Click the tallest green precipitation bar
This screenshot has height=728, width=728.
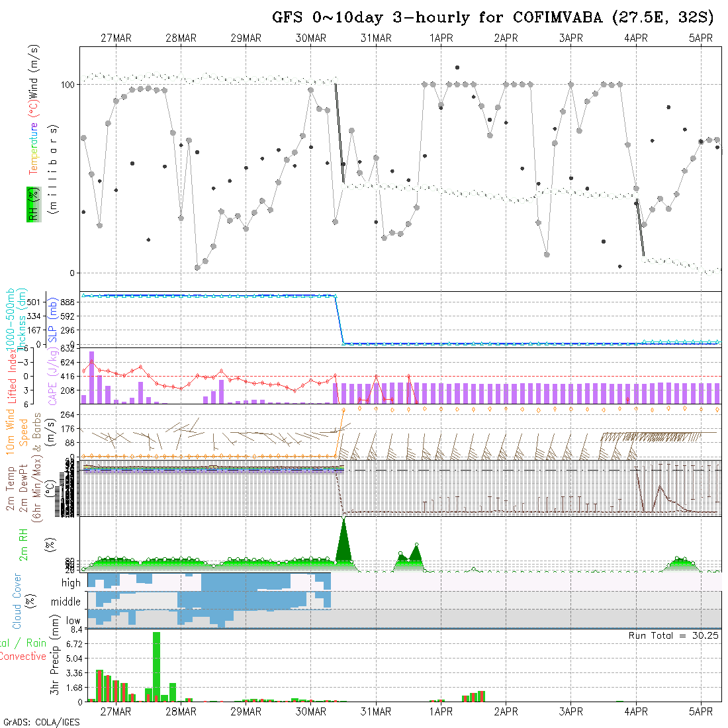[156, 665]
